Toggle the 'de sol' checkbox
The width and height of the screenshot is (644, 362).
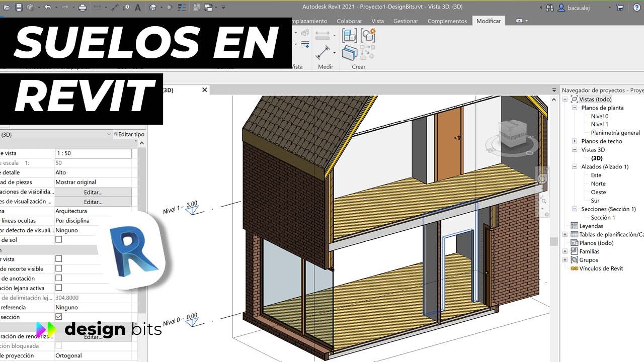[x=58, y=240]
